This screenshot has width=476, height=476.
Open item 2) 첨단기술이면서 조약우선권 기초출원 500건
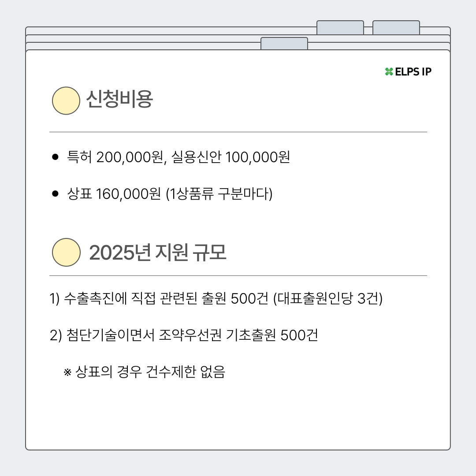pyautogui.click(x=184, y=335)
